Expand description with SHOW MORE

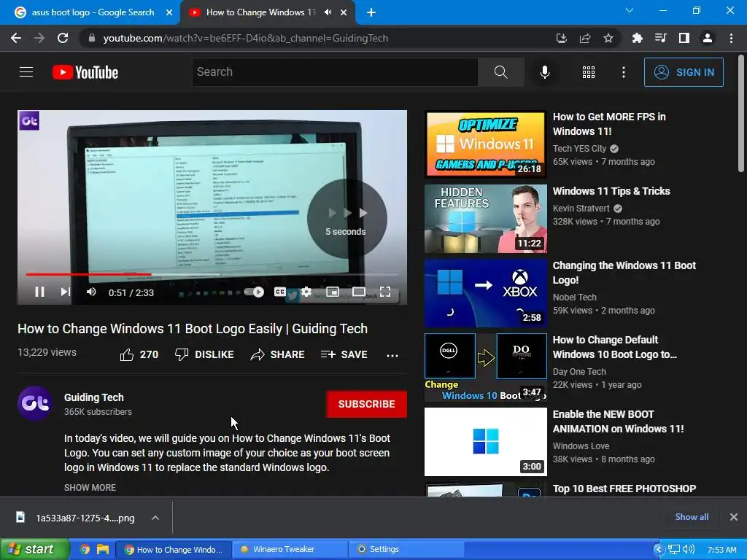[x=90, y=488]
